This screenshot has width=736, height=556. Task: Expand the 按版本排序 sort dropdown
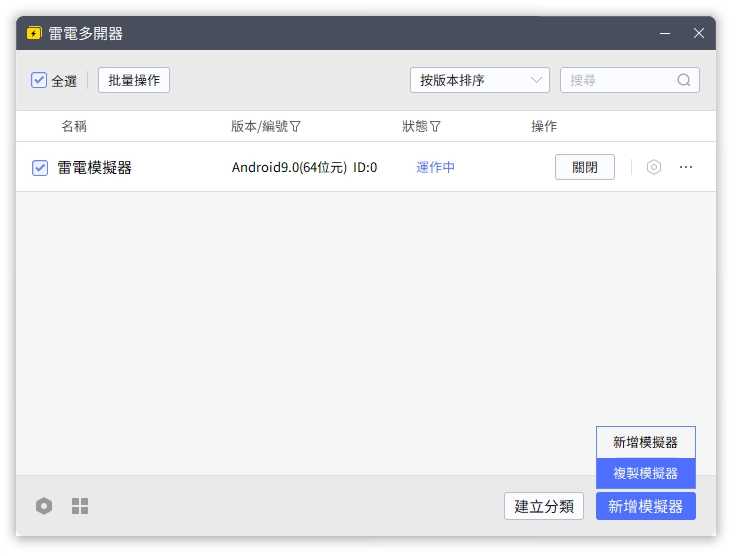coord(480,80)
